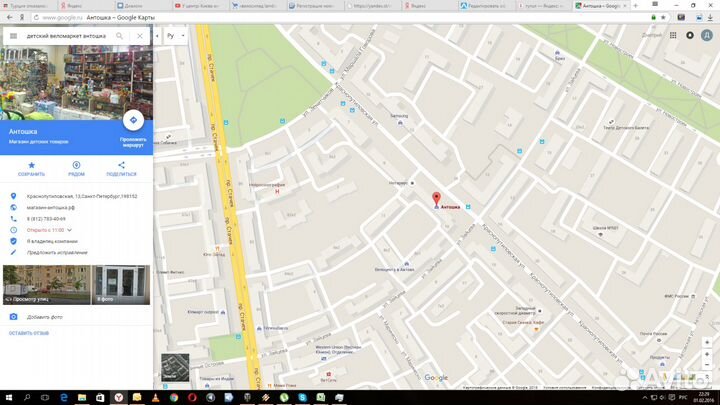This screenshot has width=720, height=405.
Task: Click the blue route directions button
Action: 133,120
